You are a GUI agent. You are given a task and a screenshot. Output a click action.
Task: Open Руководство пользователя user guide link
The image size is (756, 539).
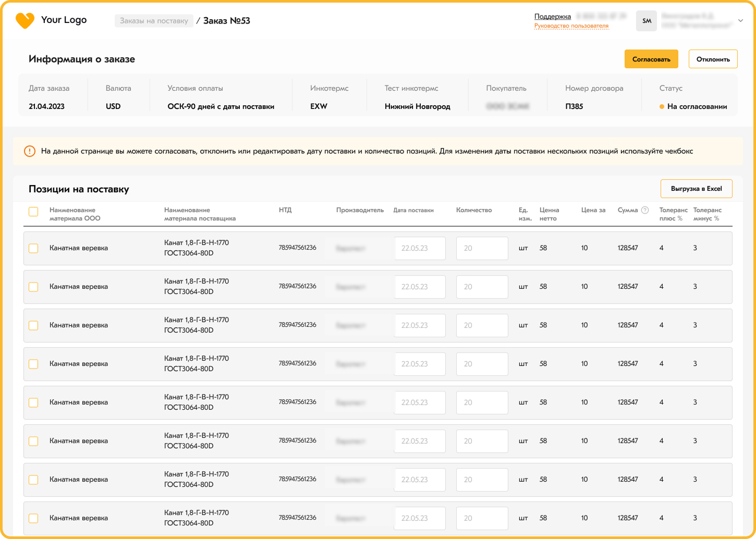(x=571, y=26)
